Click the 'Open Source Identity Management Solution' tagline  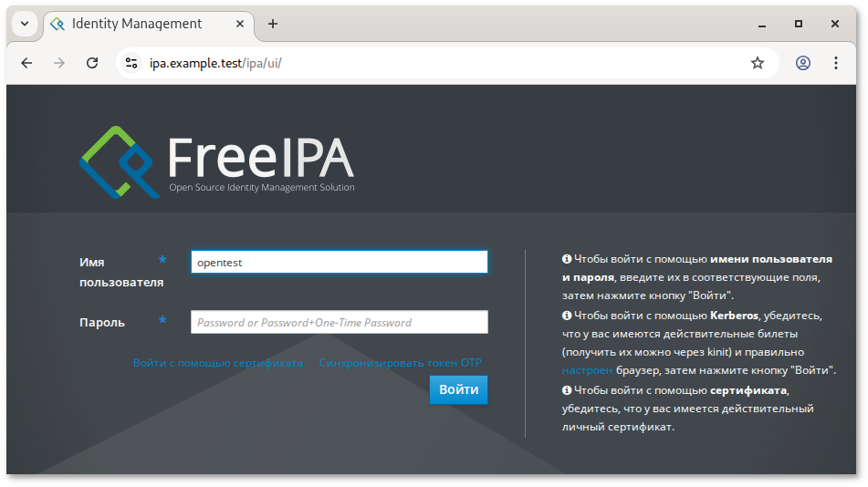coord(262,188)
